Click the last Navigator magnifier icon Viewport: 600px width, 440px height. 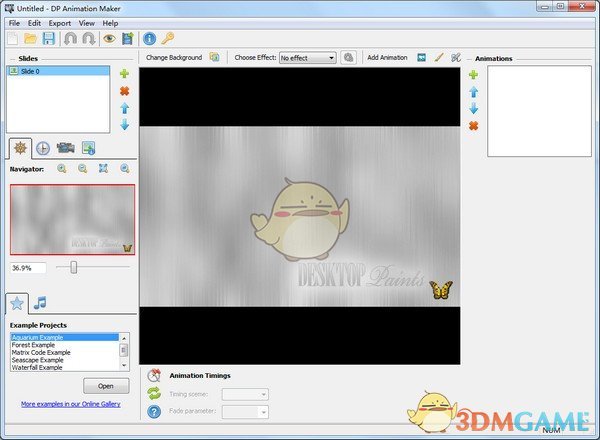pos(124,168)
